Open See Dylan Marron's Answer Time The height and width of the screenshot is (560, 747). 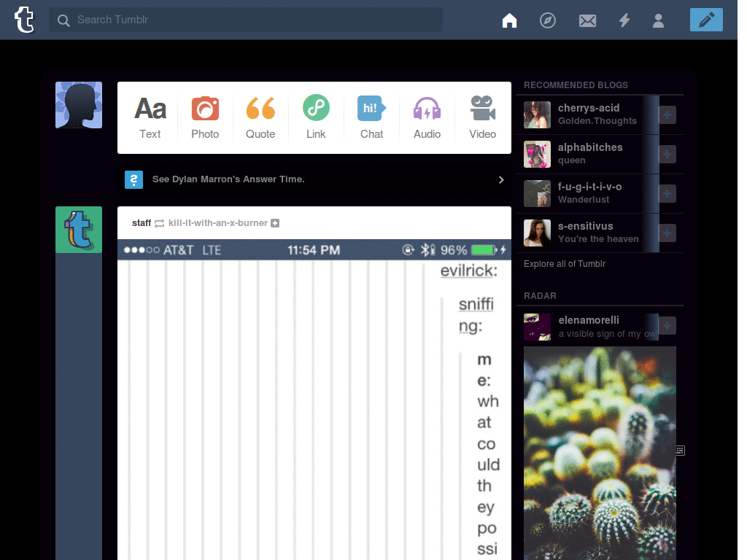coord(228,179)
